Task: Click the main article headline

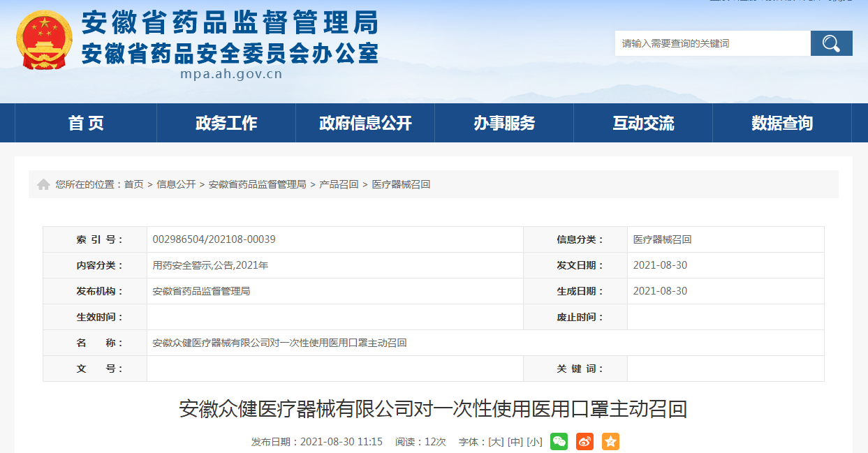Action: (x=433, y=409)
